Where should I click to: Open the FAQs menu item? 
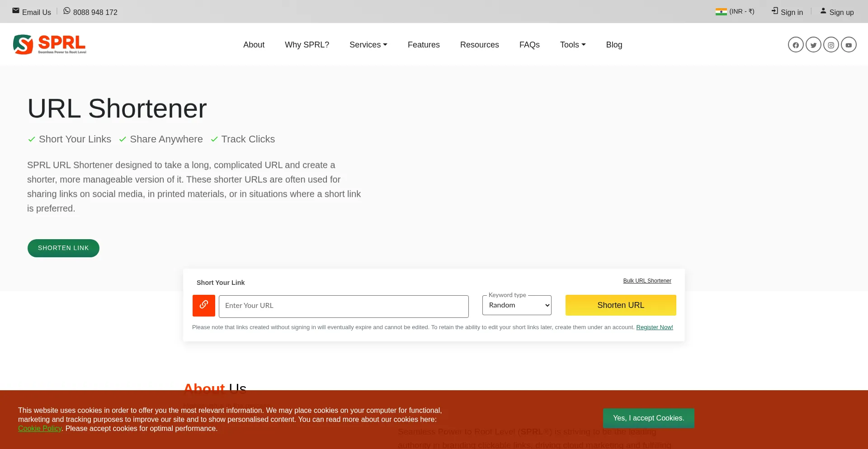point(529,45)
